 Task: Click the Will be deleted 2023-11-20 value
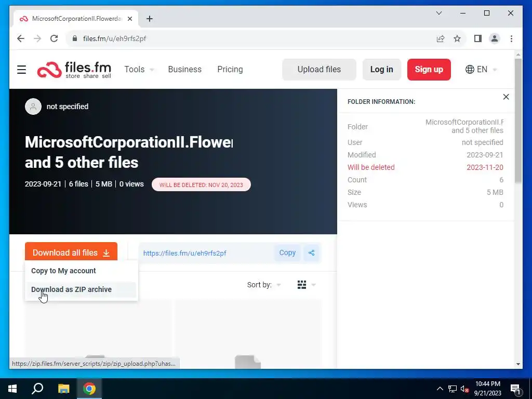(x=485, y=168)
